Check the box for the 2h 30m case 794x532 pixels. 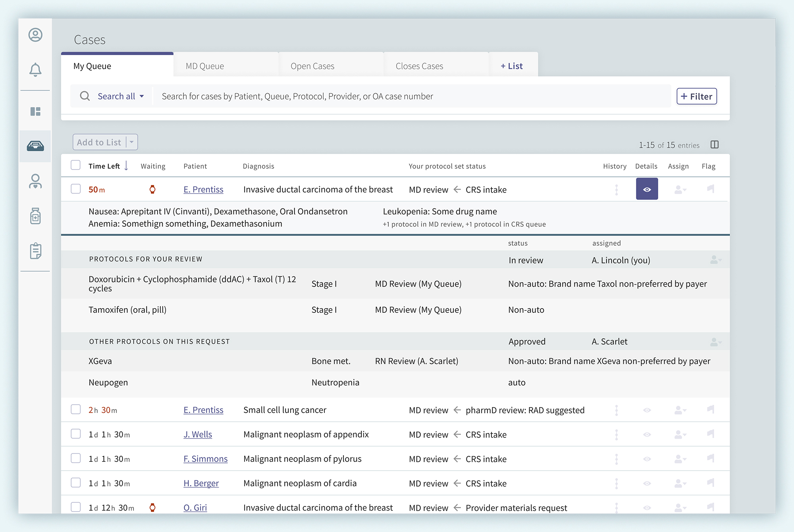tap(75, 409)
